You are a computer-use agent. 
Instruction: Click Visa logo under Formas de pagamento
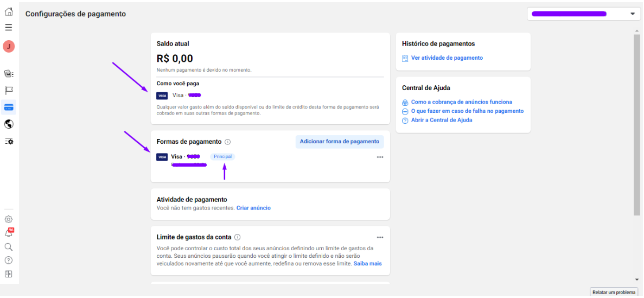tap(162, 157)
